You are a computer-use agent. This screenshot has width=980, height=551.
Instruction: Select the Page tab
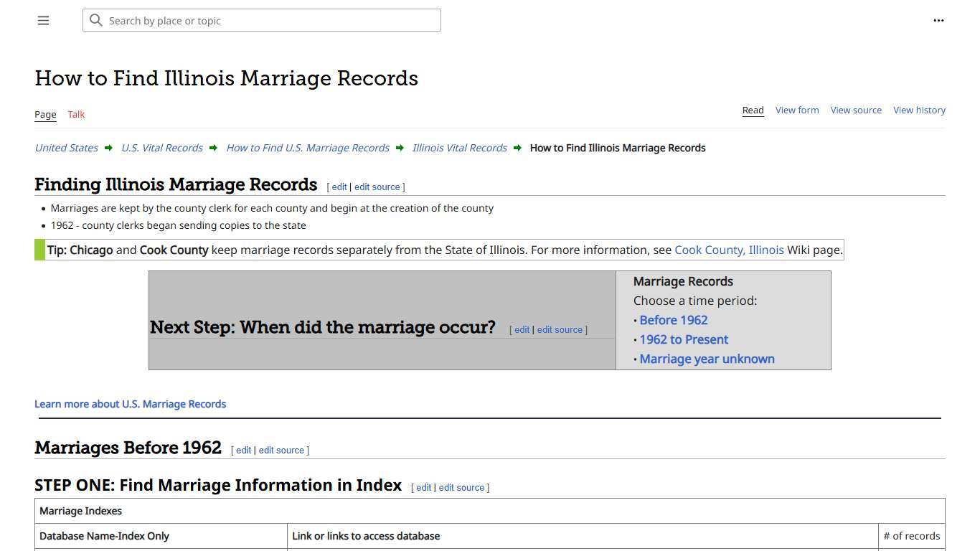point(44,114)
